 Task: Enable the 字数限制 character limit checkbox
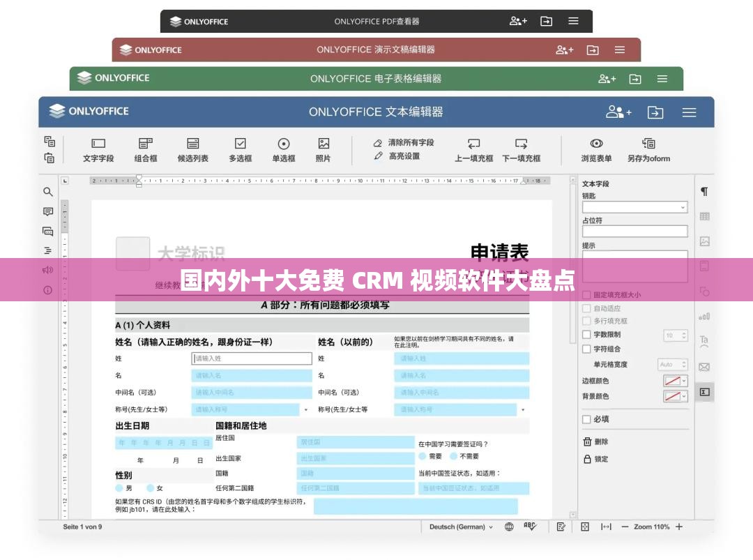click(x=586, y=334)
